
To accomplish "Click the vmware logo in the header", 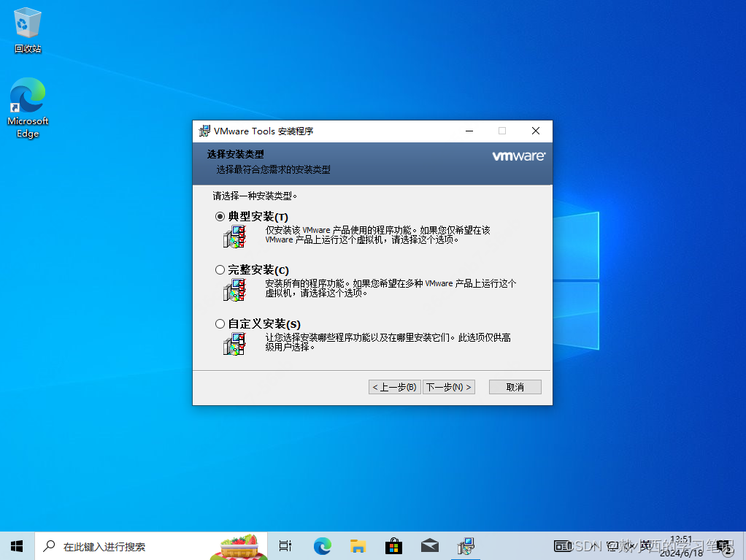I will click(x=518, y=156).
